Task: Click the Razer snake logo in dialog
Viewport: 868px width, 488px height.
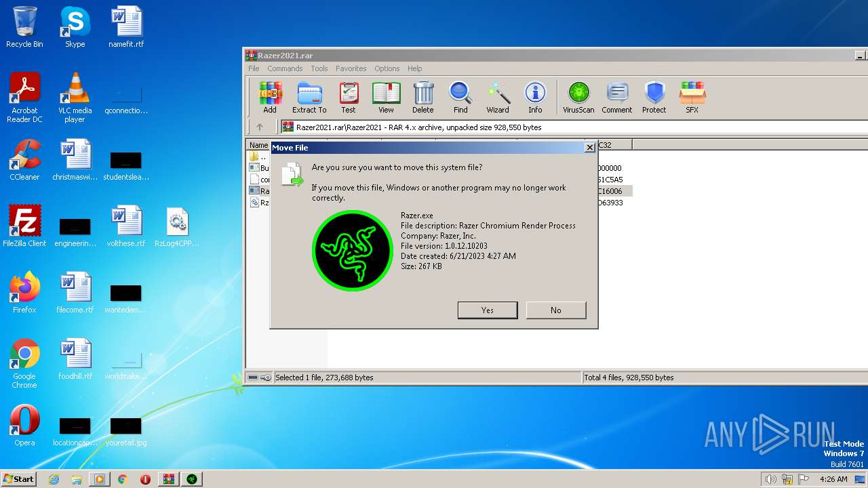Action: 353,251
